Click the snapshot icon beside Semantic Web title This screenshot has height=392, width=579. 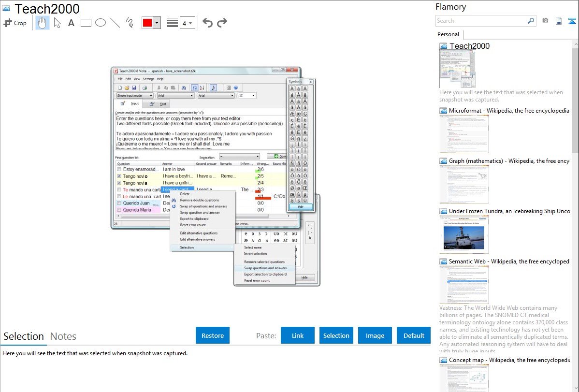coord(444,261)
